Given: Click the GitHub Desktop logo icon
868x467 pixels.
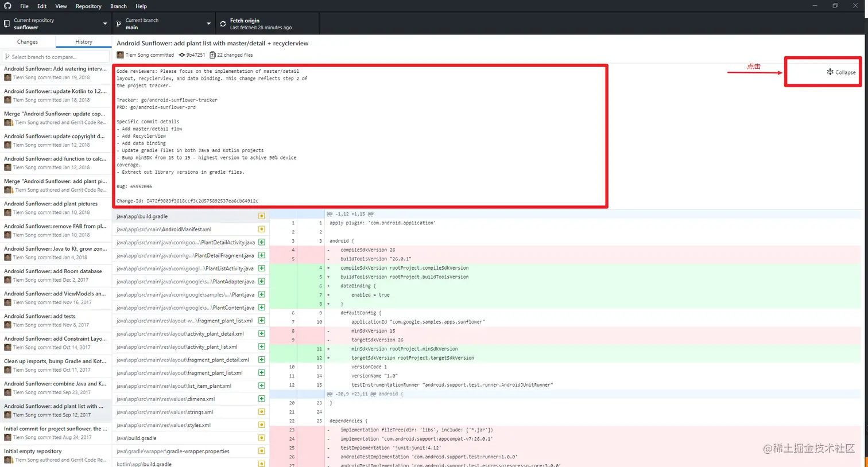Looking at the screenshot, I should point(7,6).
